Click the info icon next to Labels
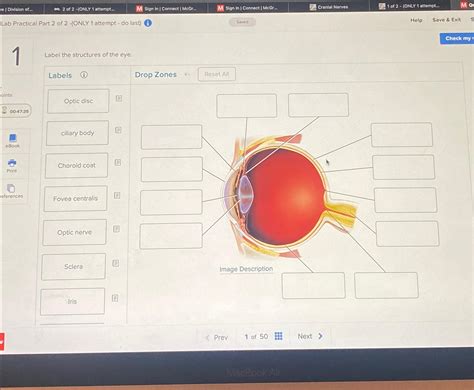This screenshot has height=390, width=474. (x=84, y=75)
